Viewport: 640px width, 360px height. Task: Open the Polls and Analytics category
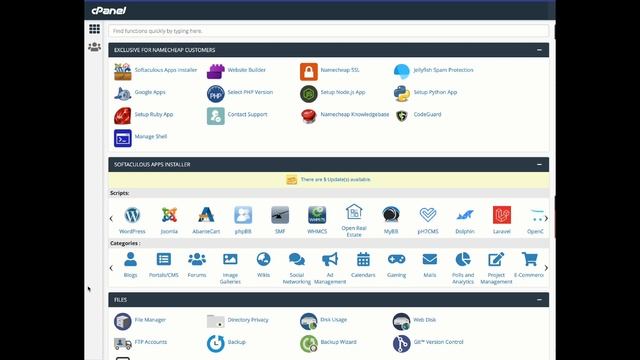tap(463, 268)
